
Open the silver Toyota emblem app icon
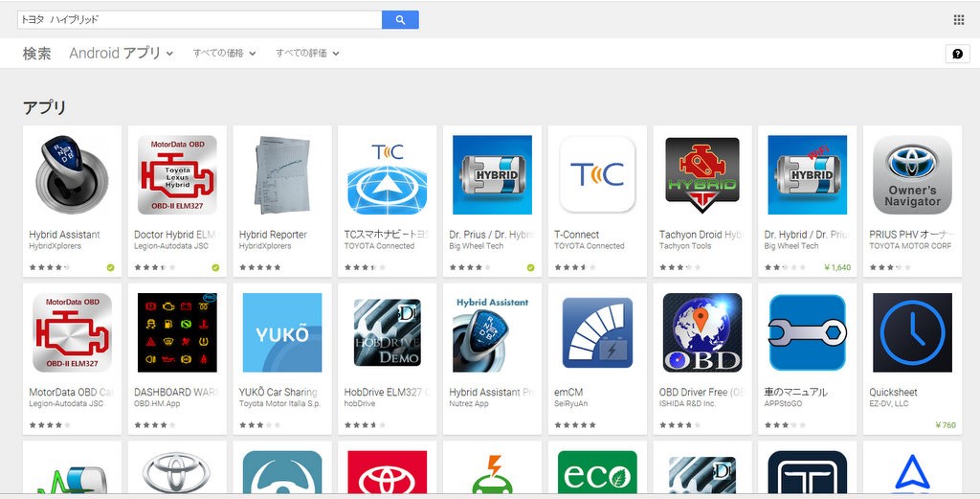177,472
